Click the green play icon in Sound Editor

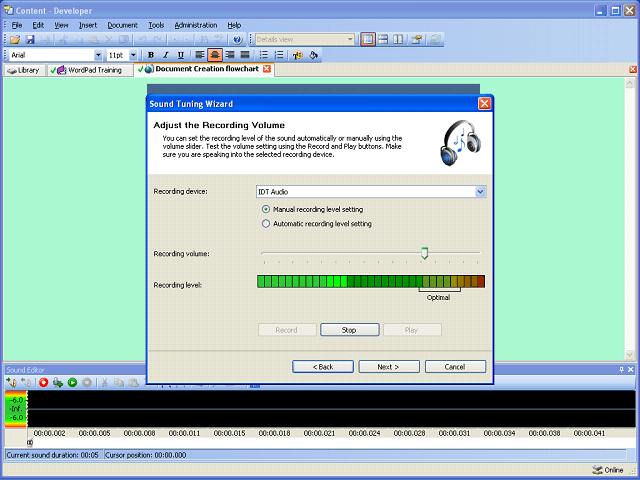[72, 382]
